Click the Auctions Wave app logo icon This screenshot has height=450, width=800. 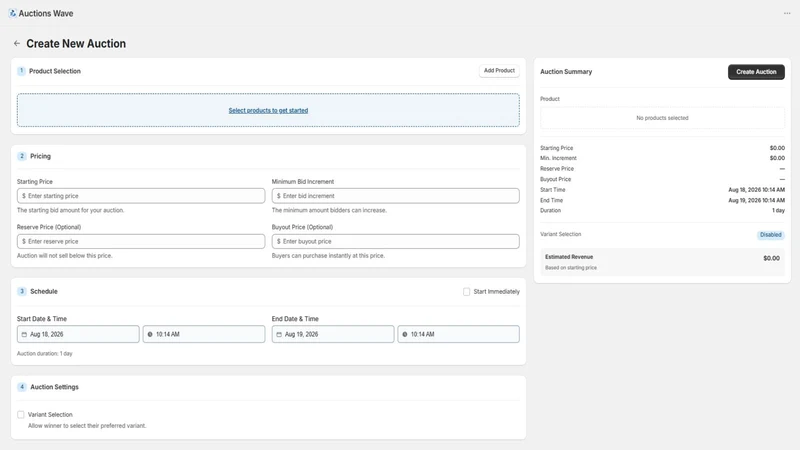[x=12, y=13]
